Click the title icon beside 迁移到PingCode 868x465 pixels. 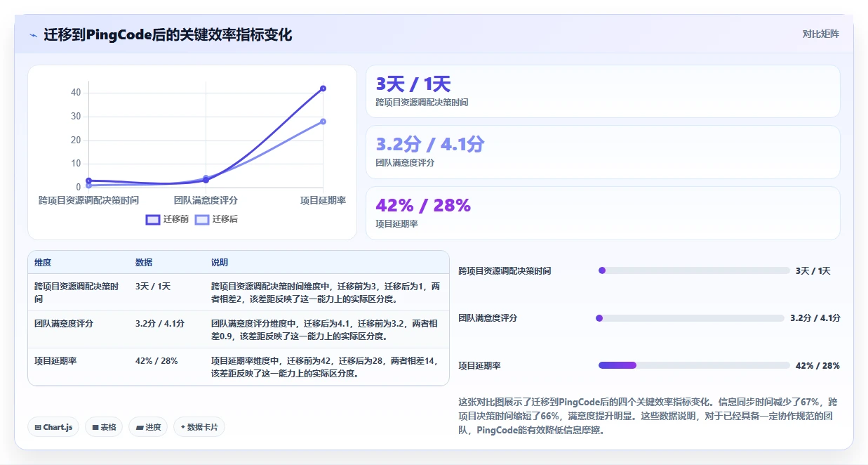(33, 35)
